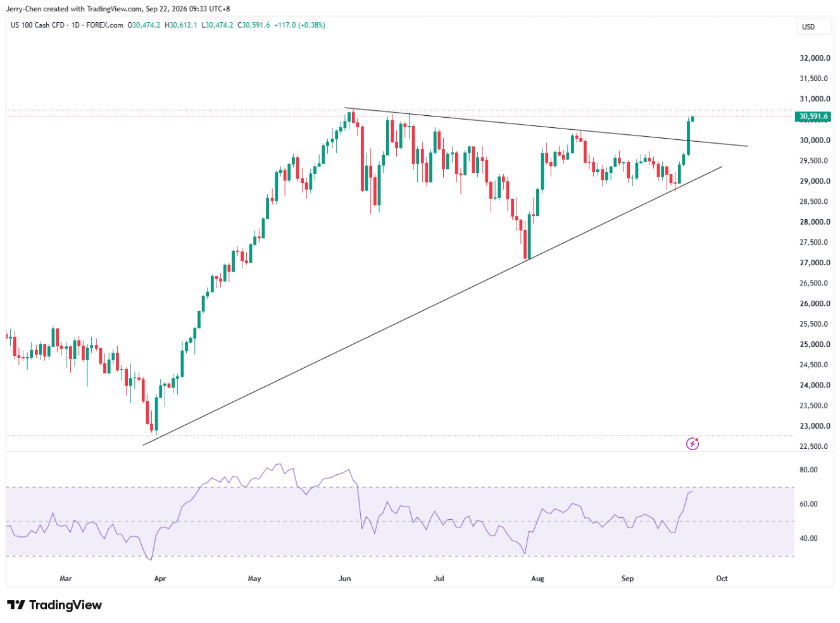This screenshot has height=623, width=840.
Task: Select the US 100 Cash CFD symbol title
Action: tap(38, 25)
